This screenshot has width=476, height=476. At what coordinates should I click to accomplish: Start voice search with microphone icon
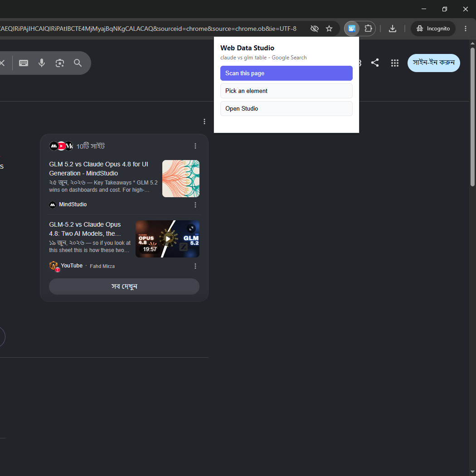(x=42, y=63)
